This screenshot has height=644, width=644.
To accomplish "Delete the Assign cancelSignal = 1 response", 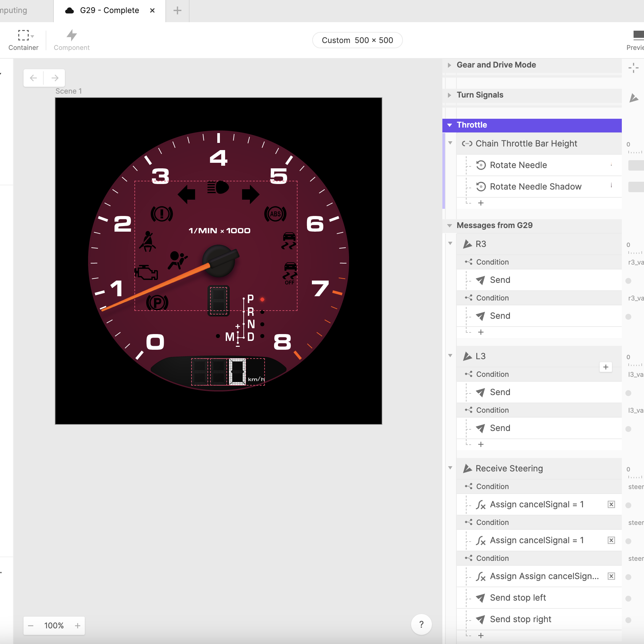I will (611, 504).
